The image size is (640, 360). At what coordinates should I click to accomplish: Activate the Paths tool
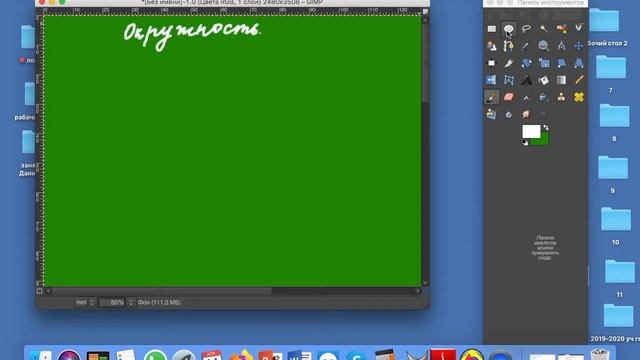point(509,46)
